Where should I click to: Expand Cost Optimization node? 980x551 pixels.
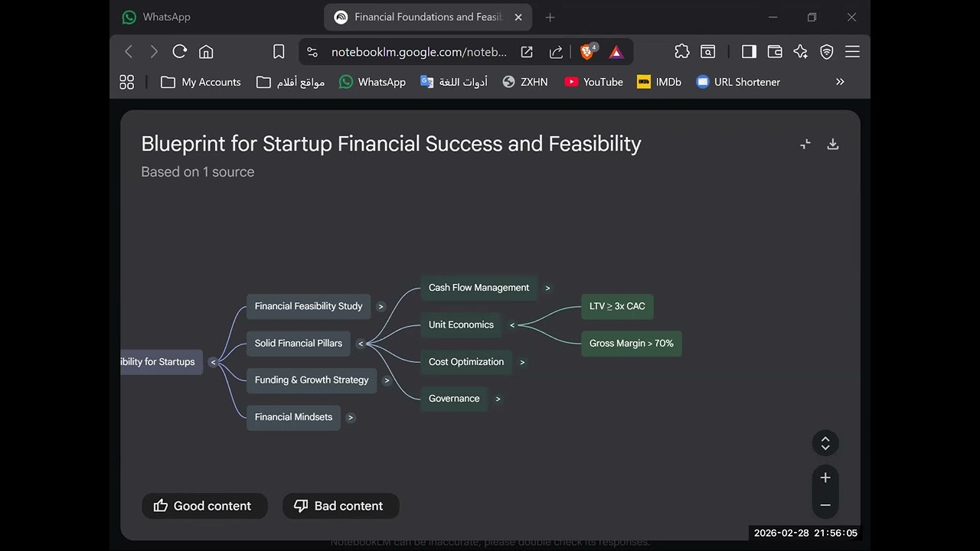[x=522, y=362]
